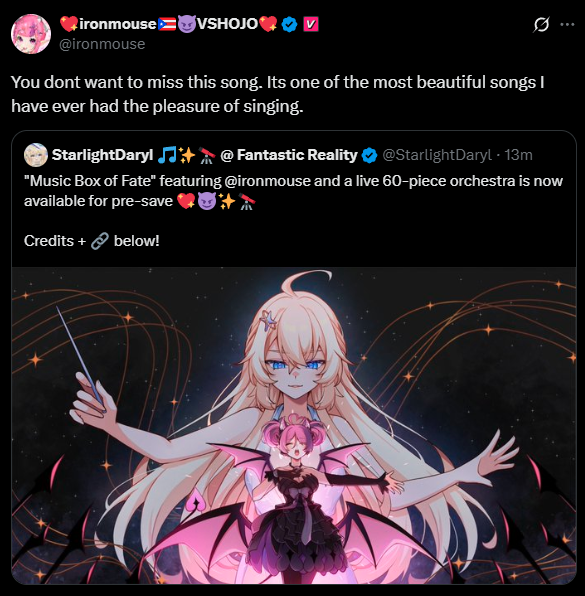Click the Puerto Rico flag in display name
Image resolution: width=585 pixels, height=596 pixels.
pos(167,24)
